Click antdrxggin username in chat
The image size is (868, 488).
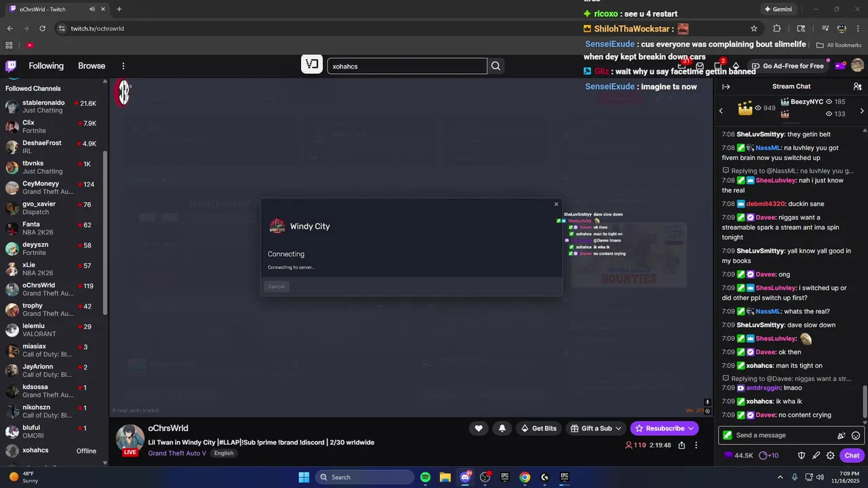pyautogui.click(x=764, y=388)
